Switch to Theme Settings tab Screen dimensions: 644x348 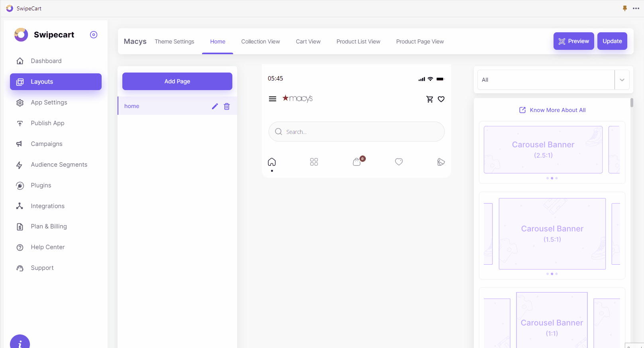(x=175, y=41)
